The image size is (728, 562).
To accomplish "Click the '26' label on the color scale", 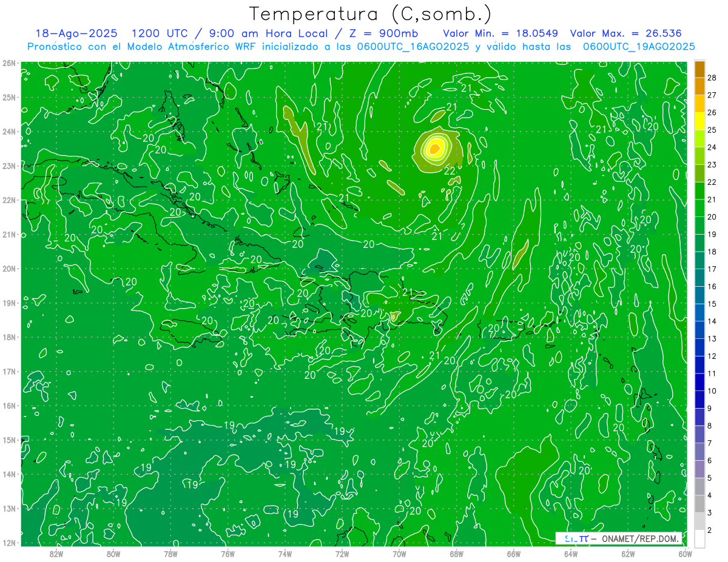I will (x=712, y=112).
